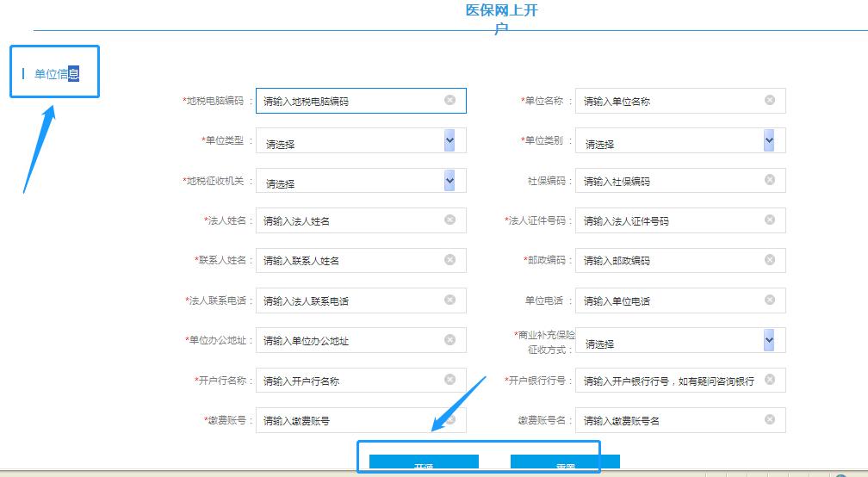Click into the 开户银行行号 input field
Screen dimensions: 868x477
click(680, 381)
